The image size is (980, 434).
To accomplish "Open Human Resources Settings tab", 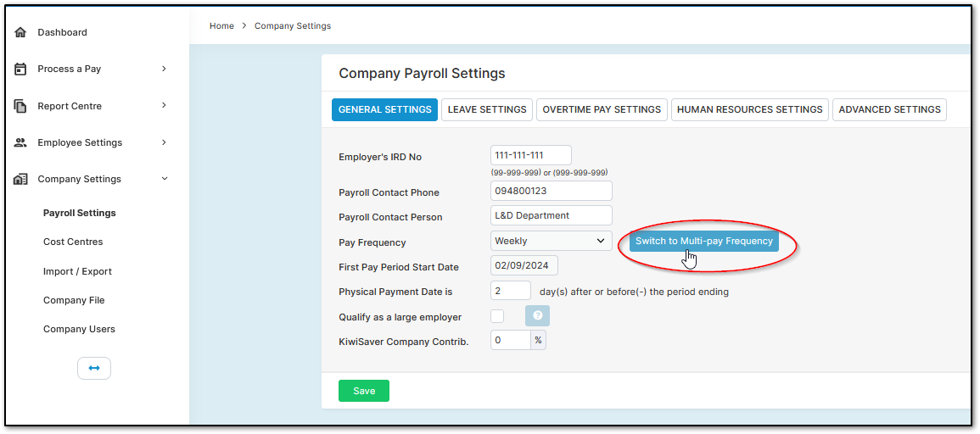I will [750, 109].
